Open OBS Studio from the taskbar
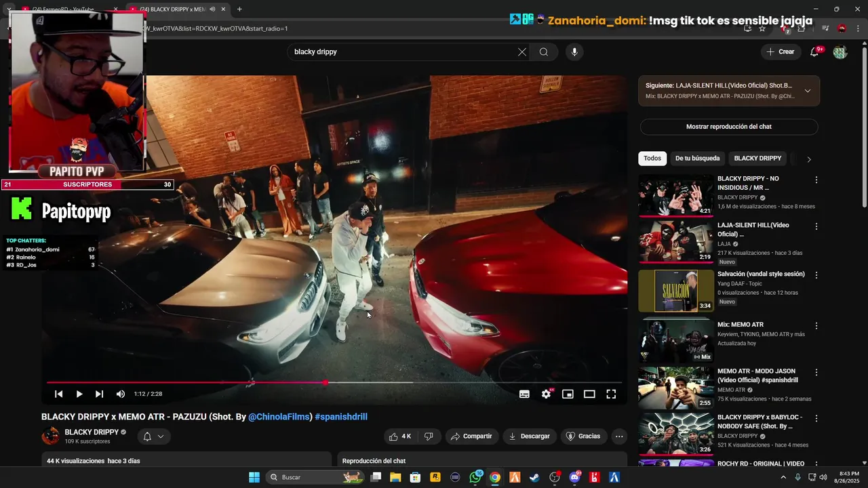Screen dimensions: 868x488 (555, 477)
